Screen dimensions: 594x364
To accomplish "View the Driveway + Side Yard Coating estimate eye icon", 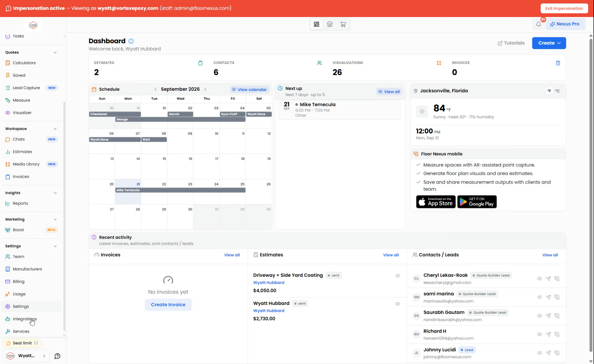I will (398, 276).
